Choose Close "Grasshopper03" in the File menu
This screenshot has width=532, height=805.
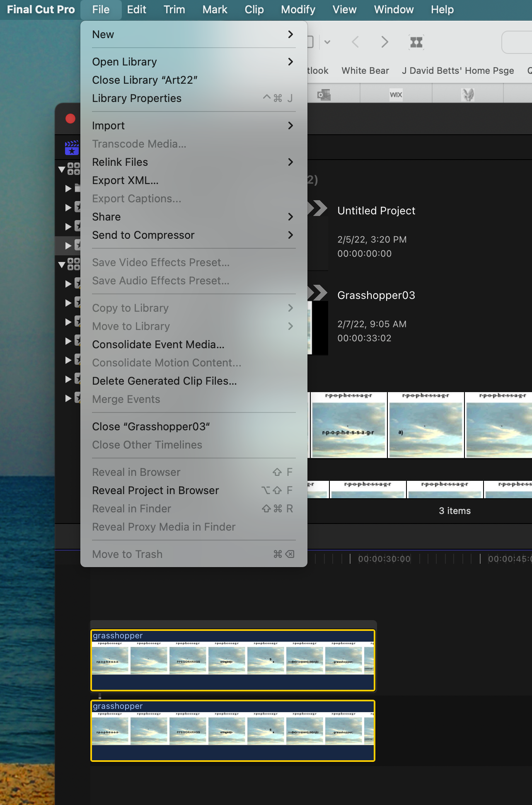(x=193, y=427)
